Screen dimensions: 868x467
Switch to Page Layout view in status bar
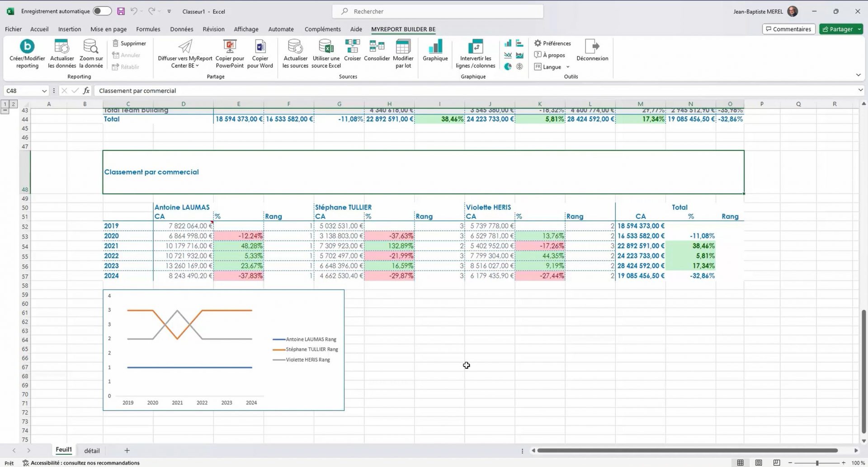[759, 462]
